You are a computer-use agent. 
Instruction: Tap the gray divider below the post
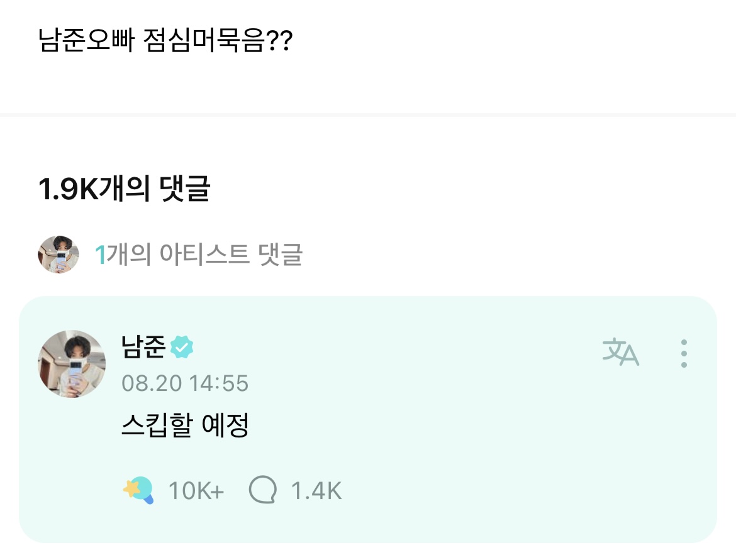click(368, 114)
